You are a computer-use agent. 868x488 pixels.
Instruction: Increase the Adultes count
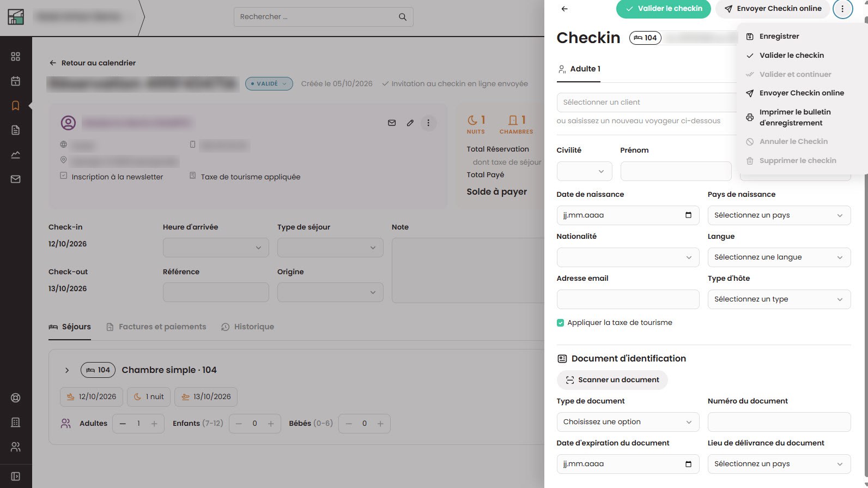coord(154,424)
